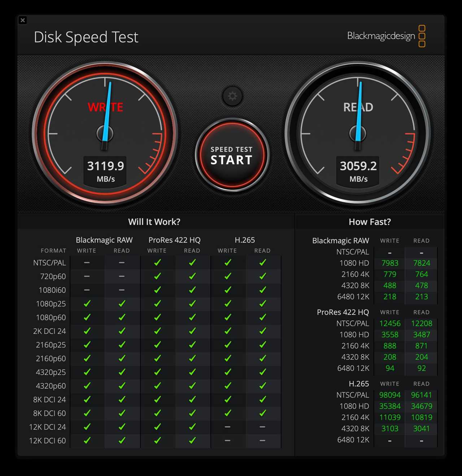Click ProRes 422 HQ column header in Will It Work
This screenshot has height=476, width=462.
[174, 240]
